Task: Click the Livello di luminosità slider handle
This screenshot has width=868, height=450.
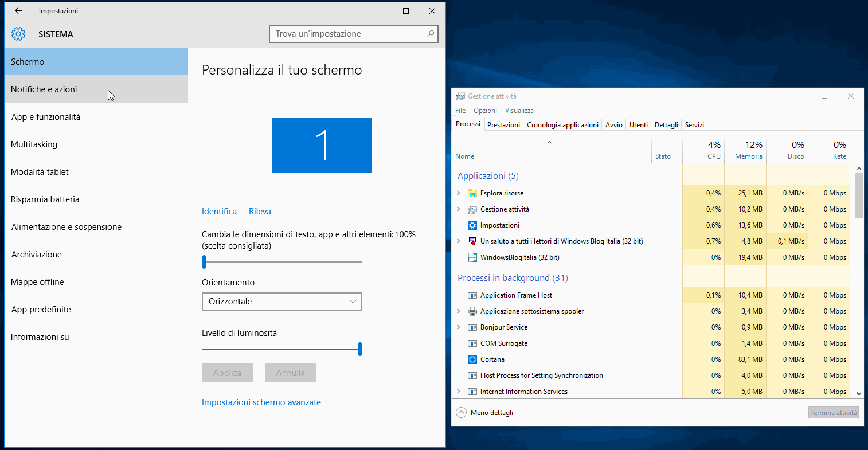Action: tap(360, 349)
